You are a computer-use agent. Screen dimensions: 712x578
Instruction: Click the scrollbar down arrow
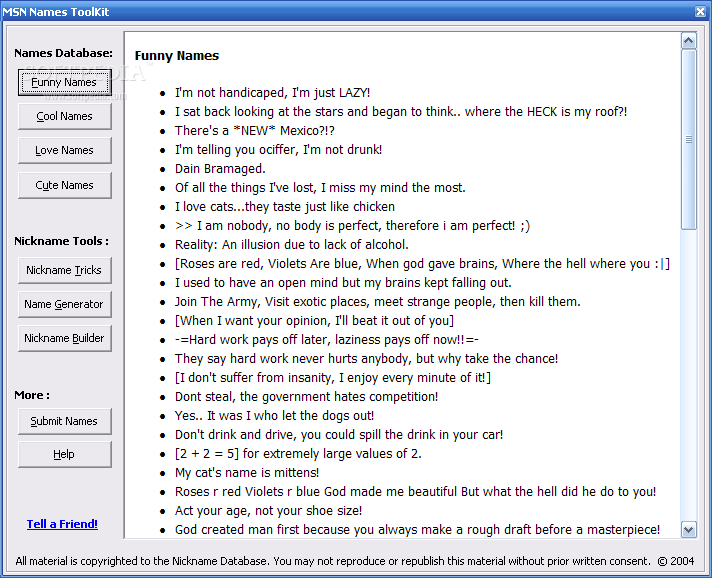pos(689,529)
